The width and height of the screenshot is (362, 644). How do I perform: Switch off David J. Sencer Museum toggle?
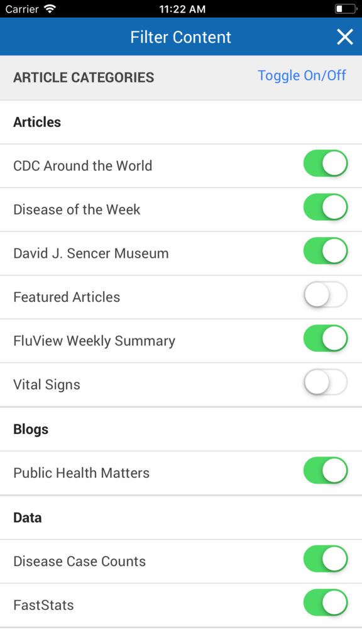[326, 251]
